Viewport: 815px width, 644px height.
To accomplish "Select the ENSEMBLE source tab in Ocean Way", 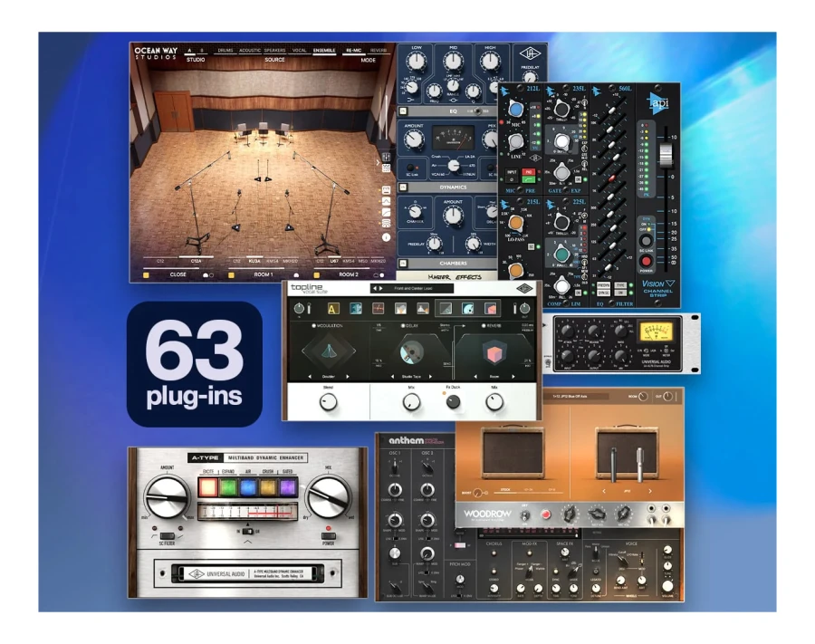I will (x=324, y=51).
